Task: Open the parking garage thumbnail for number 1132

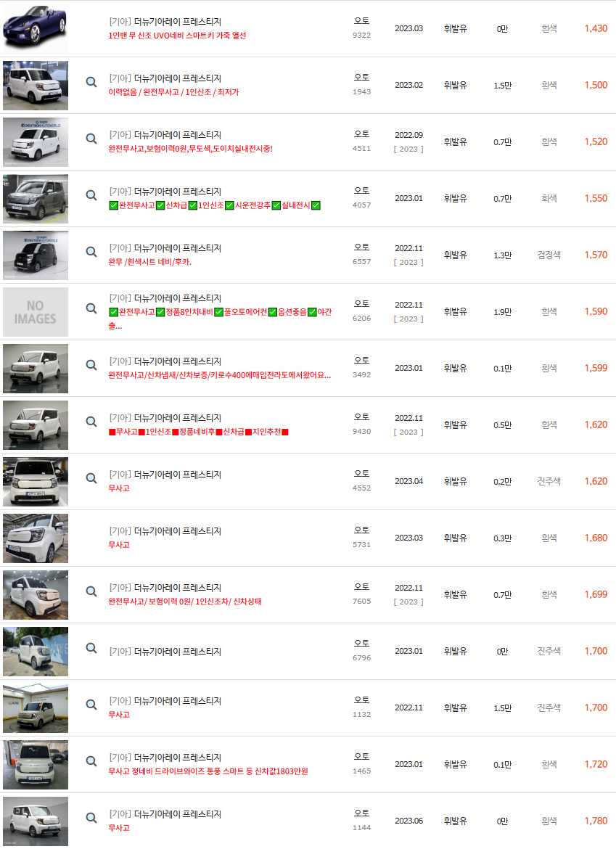Action: coord(36,708)
